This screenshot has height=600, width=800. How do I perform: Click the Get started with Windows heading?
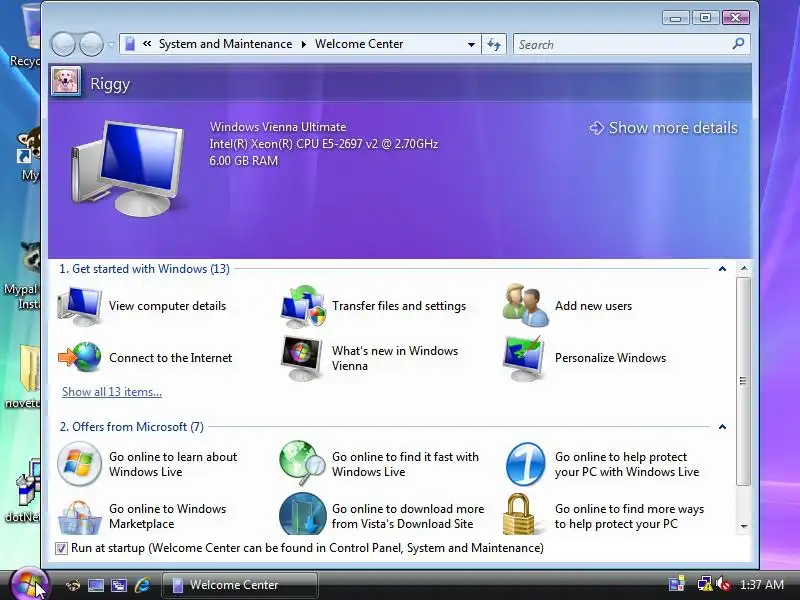coord(144,269)
